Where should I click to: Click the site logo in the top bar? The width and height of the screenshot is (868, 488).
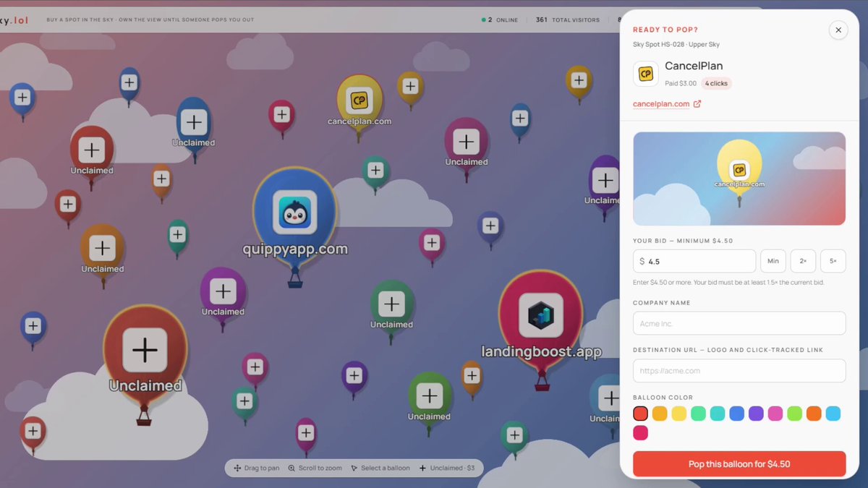tap(14, 20)
